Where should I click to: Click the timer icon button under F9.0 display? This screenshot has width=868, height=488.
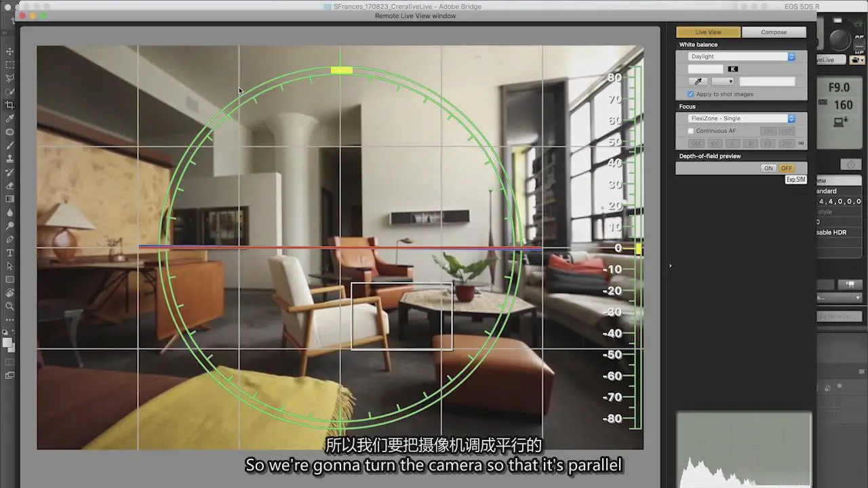[851, 165]
